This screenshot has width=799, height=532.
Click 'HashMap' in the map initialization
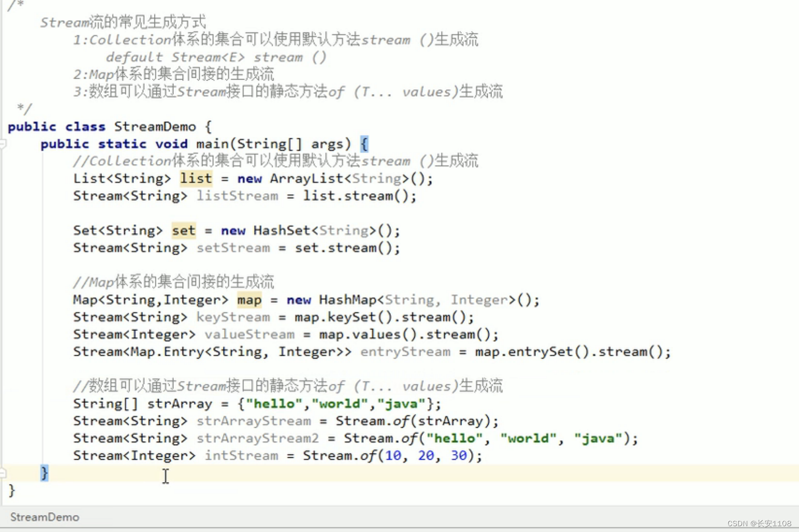coord(348,300)
